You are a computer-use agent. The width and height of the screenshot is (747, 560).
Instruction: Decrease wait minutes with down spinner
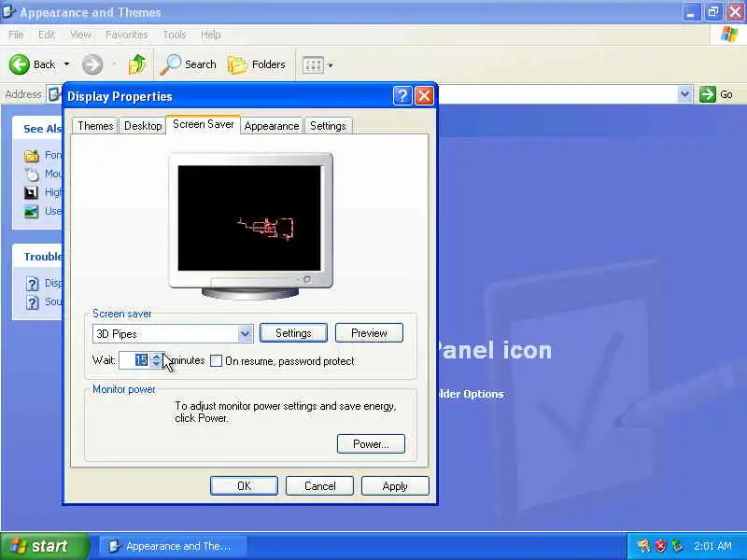(156, 364)
